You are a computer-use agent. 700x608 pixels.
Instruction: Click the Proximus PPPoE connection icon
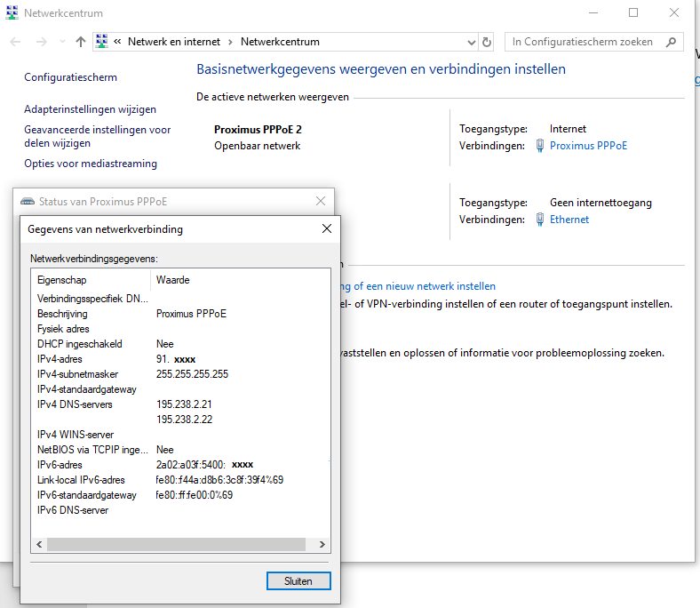540,146
